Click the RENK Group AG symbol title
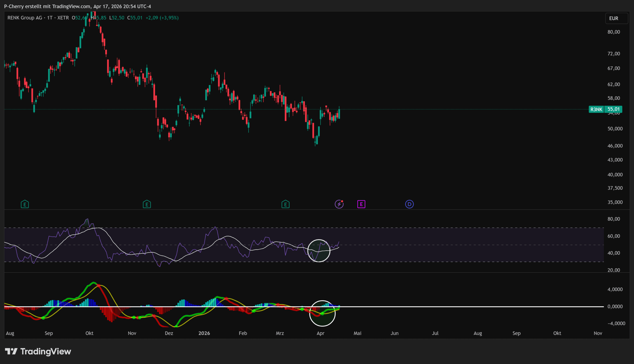The height and width of the screenshot is (364, 634). click(25, 18)
